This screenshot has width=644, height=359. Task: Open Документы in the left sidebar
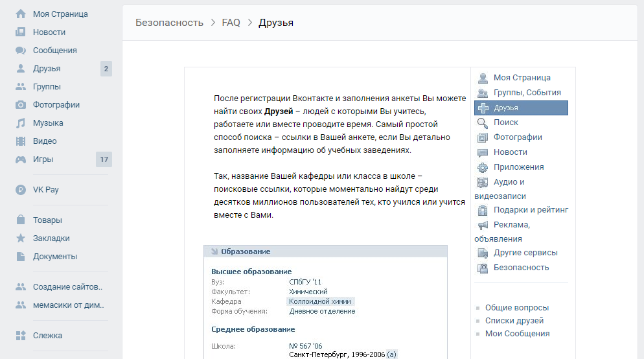pyautogui.click(x=55, y=257)
